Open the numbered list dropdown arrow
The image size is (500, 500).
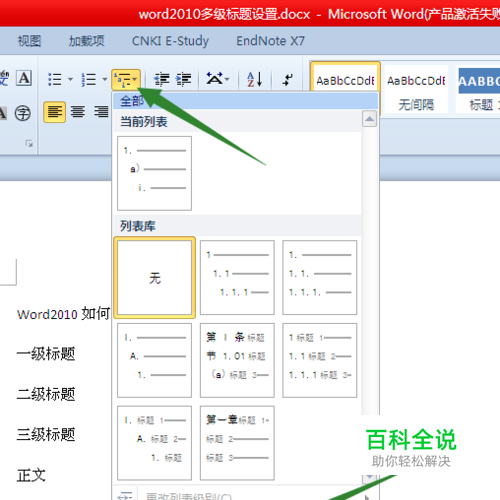105,80
